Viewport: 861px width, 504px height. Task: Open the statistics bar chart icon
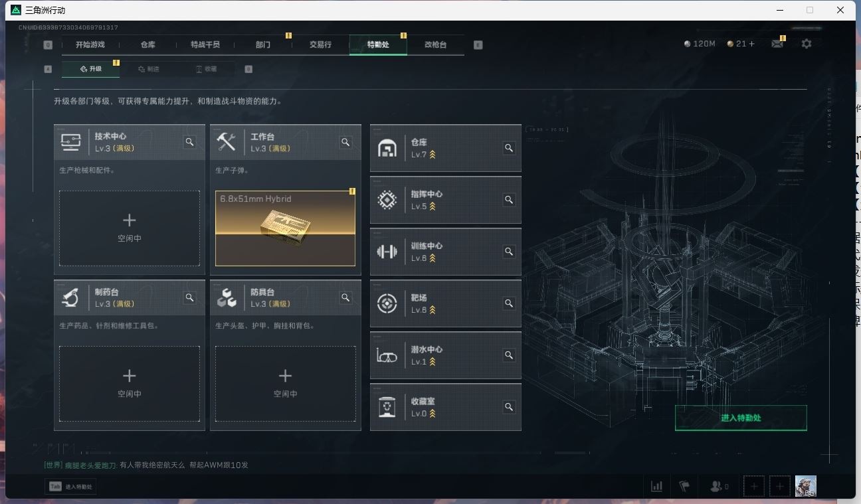click(656, 486)
